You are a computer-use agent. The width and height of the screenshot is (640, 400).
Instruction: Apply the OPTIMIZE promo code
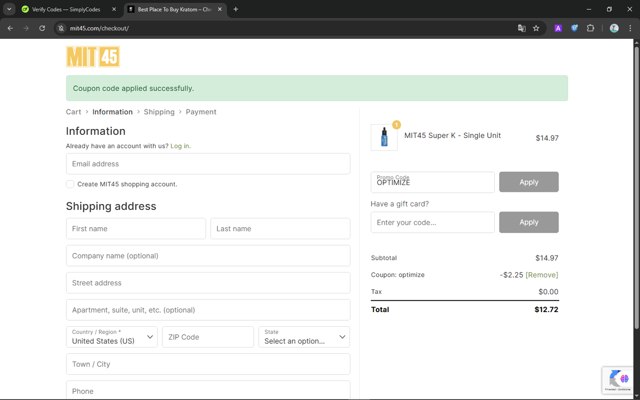pyautogui.click(x=529, y=182)
